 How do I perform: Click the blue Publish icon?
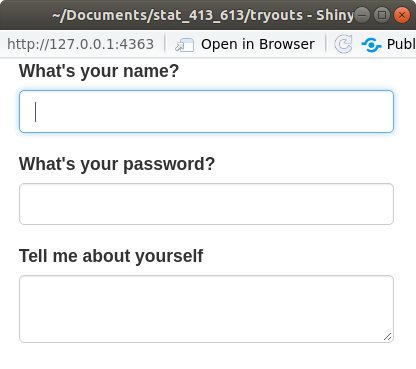(371, 45)
